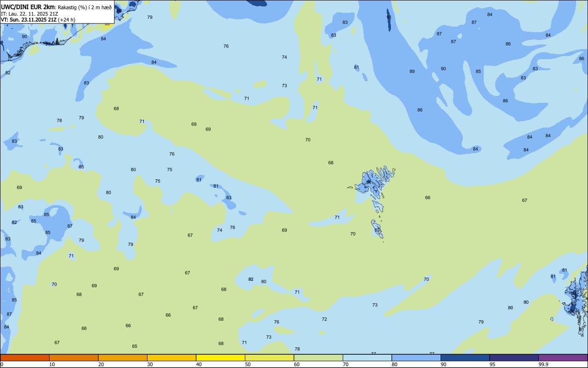Click the legend tick label '30'
Screen dimensions: 588x368
[x=150, y=364]
